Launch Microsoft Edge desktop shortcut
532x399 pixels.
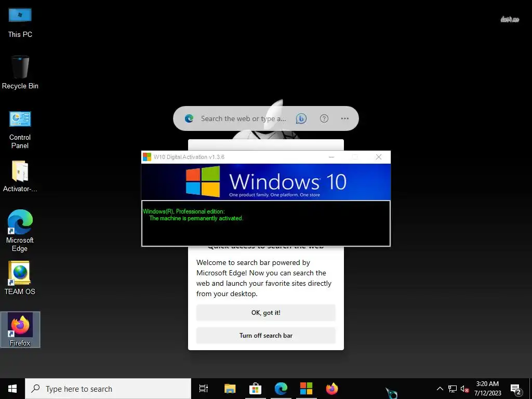click(20, 231)
